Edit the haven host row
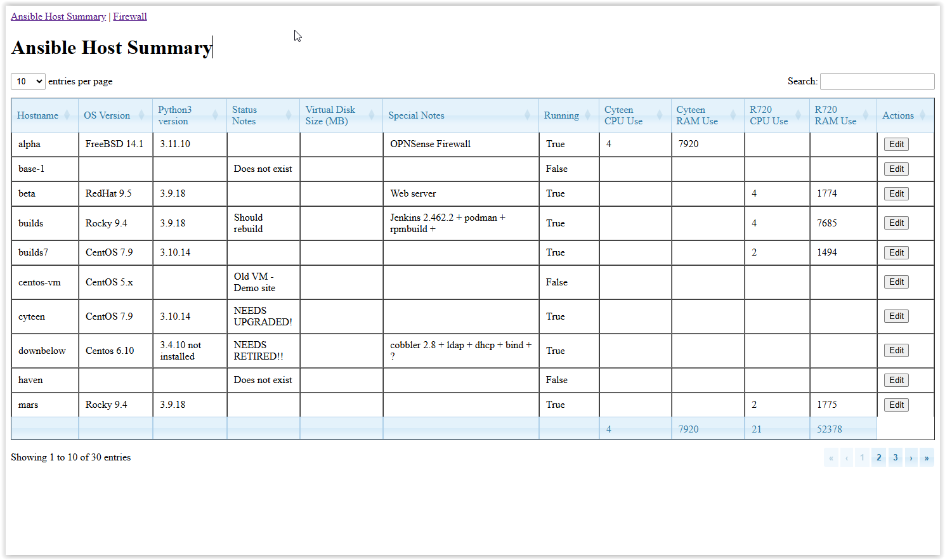945x560 pixels. (896, 380)
